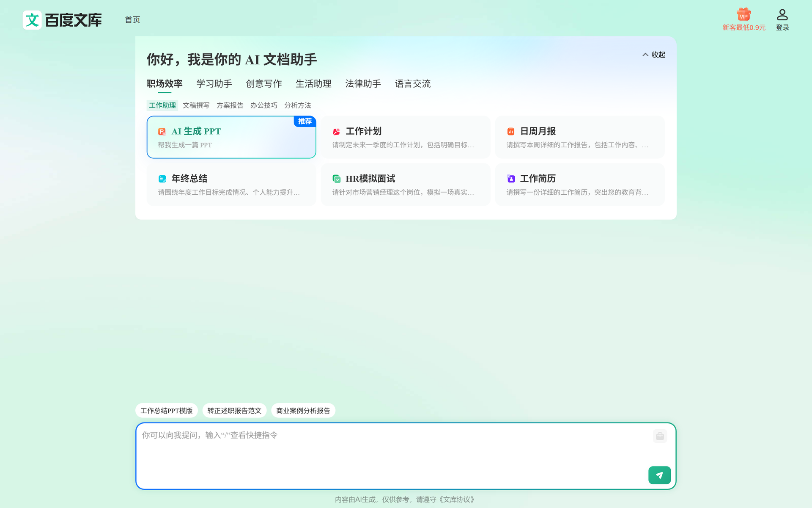Open the 法律助手 tab
Screen dimensions: 812x508
(363, 84)
